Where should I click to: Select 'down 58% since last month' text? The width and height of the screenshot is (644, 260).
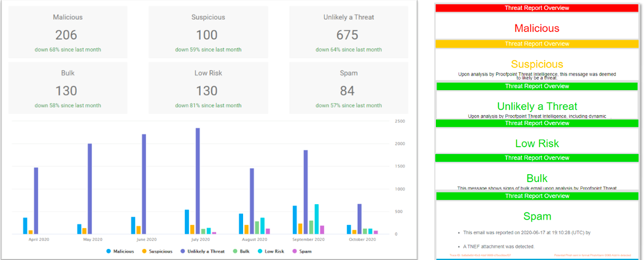click(x=68, y=105)
